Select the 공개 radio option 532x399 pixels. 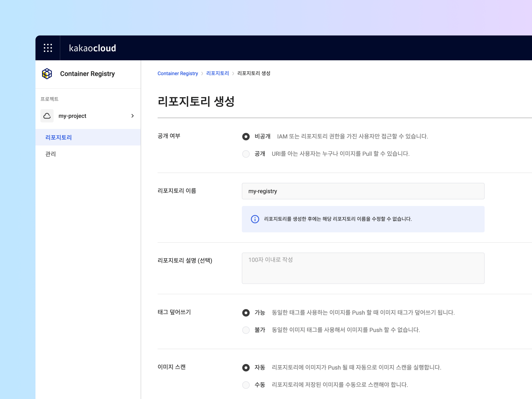pos(246,154)
